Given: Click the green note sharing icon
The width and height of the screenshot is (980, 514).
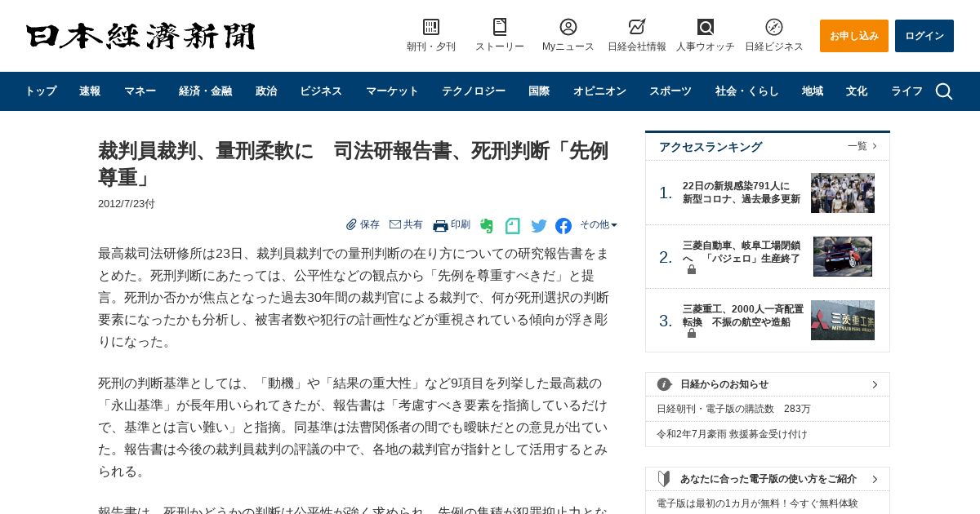Looking at the screenshot, I should click(x=513, y=226).
